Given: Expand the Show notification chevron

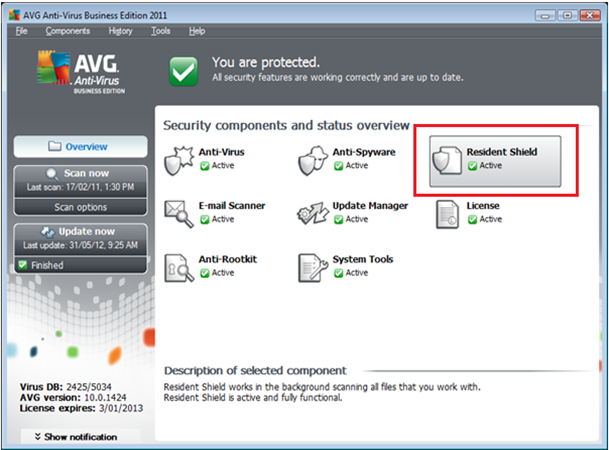Looking at the screenshot, I should (38, 436).
